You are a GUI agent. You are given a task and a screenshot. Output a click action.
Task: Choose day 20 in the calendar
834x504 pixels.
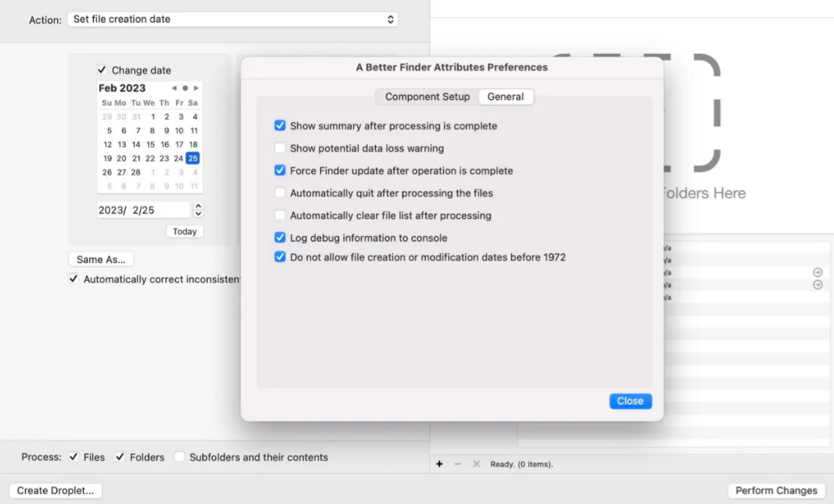click(x=121, y=158)
